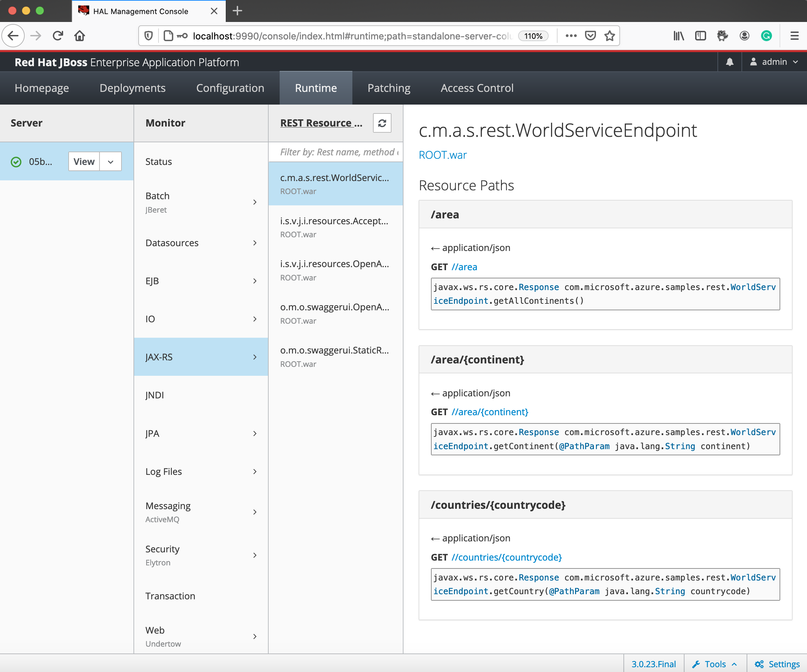Image resolution: width=807 pixels, height=672 pixels.
Task: Click the Runtime tab in the top navigation
Action: coord(316,88)
